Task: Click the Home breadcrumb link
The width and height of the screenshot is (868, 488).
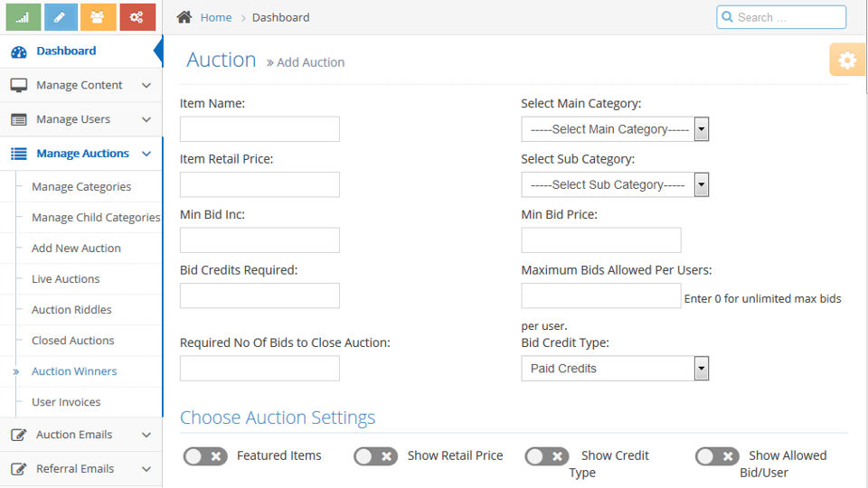Action: coord(216,17)
